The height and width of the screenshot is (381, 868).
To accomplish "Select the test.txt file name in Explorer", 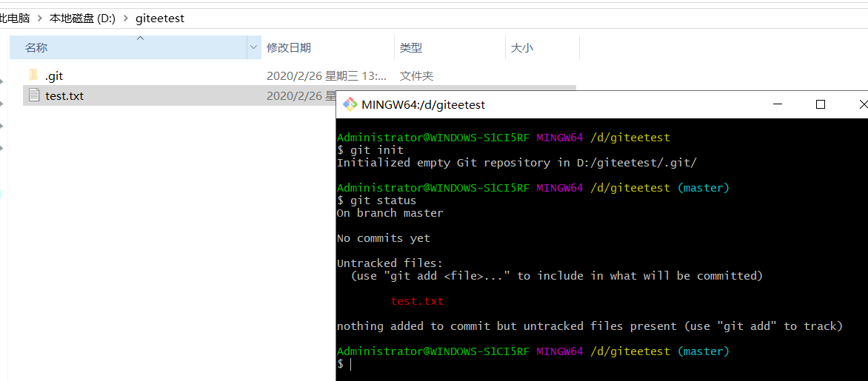I will coord(64,95).
